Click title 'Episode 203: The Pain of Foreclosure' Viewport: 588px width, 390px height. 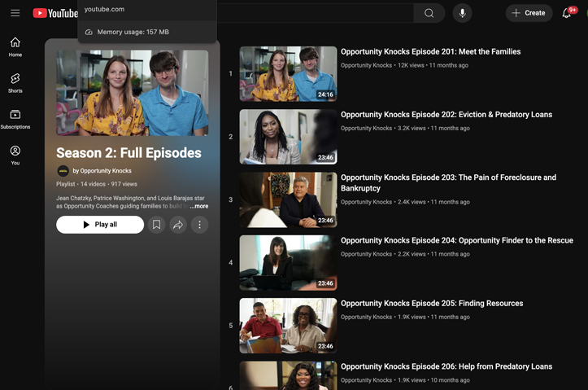pos(448,183)
